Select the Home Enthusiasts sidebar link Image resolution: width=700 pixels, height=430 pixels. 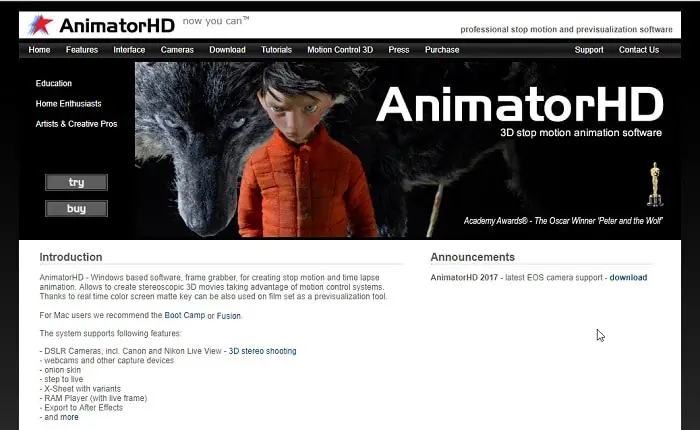68,104
